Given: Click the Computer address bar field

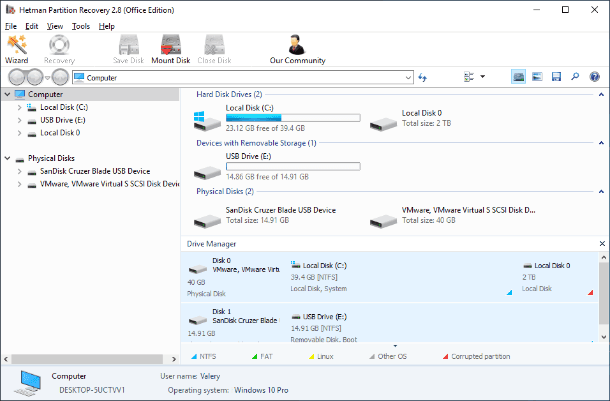Looking at the screenshot, I should click(x=243, y=78).
